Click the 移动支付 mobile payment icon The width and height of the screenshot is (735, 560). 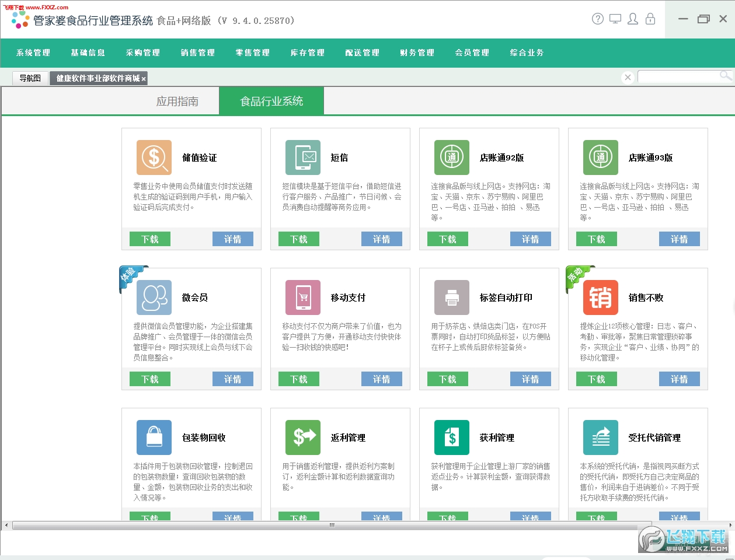[x=302, y=297]
